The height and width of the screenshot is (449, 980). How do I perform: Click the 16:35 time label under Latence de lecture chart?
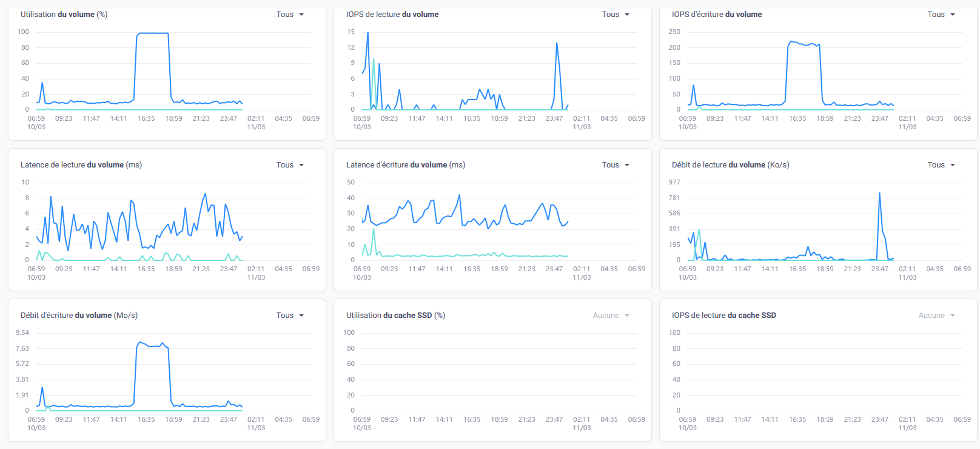click(x=146, y=269)
